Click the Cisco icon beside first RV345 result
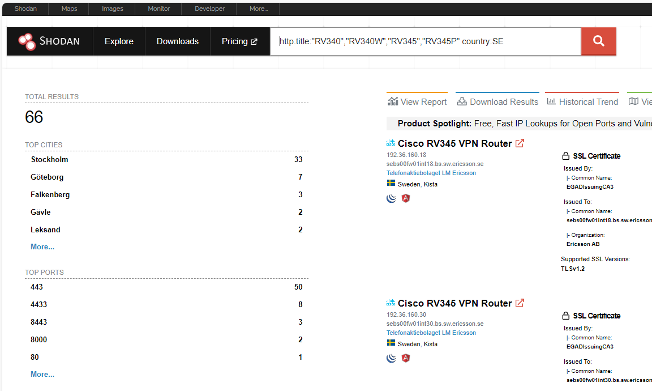The width and height of the screenshot is (652, 392). [390, 143]
